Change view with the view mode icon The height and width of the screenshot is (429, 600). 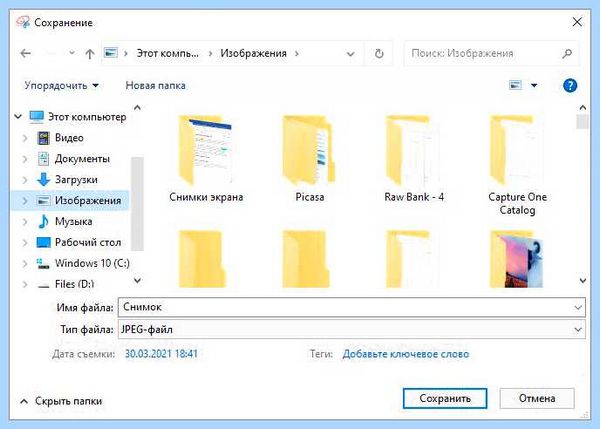pyautogui.click(x=515, y=85)
